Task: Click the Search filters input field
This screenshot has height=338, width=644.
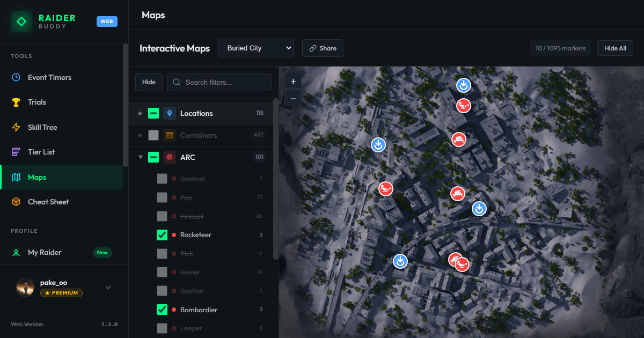Action: click(x=219, y=82)
